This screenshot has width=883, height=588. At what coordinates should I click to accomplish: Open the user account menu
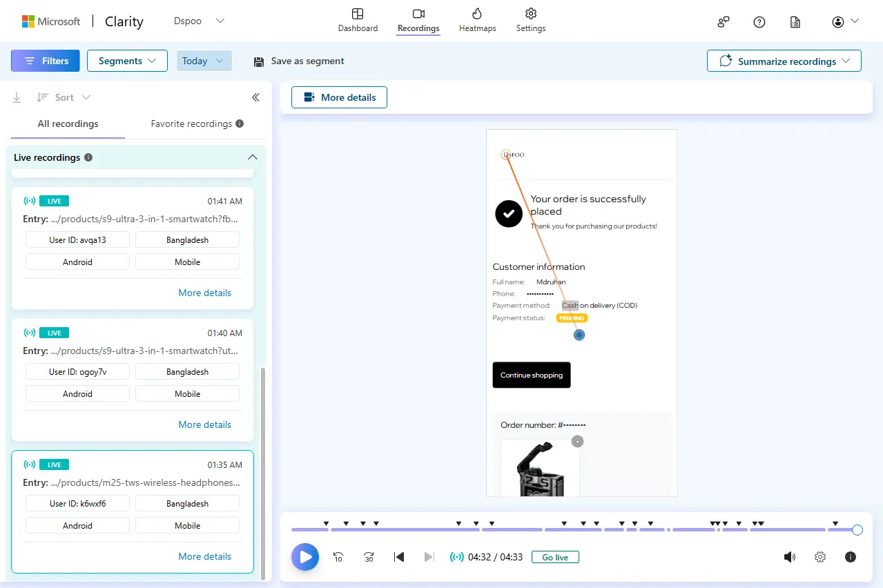point(845,22)
